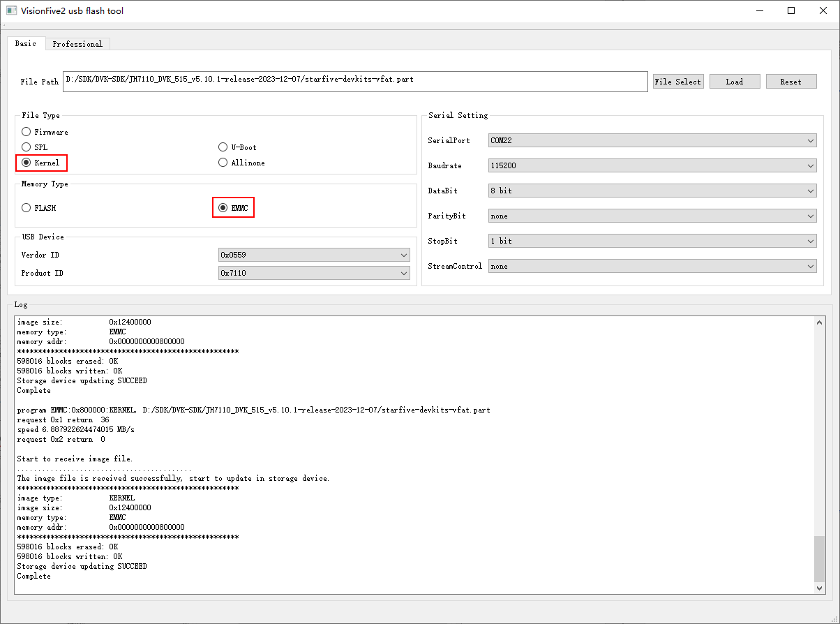Viewport: 840px width, 624px height.
Task: Expand the StopBit dropdown
Action: (652, 241)
